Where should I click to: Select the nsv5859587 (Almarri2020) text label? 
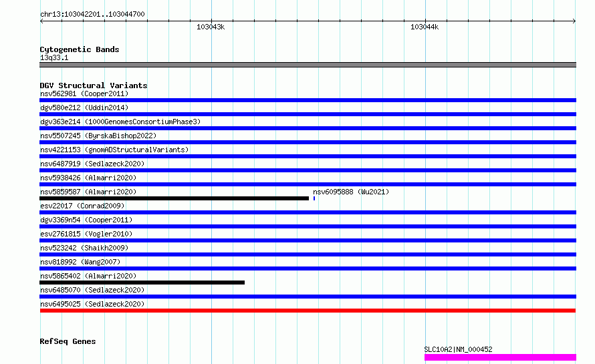point(88,192)
